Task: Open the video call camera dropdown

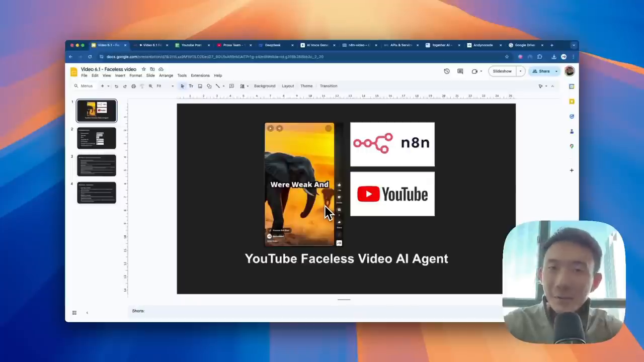Action: pyautogui.click(x=481, y=71)
